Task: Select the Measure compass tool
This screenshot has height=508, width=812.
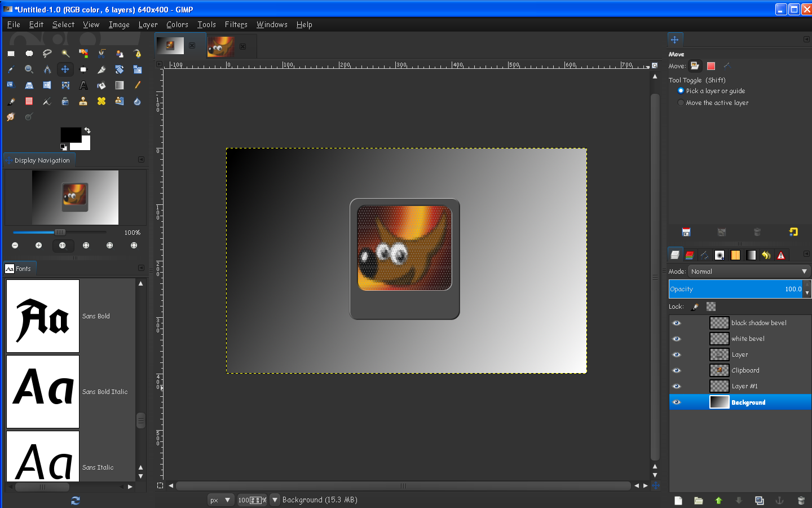Action: click(47, 69)
